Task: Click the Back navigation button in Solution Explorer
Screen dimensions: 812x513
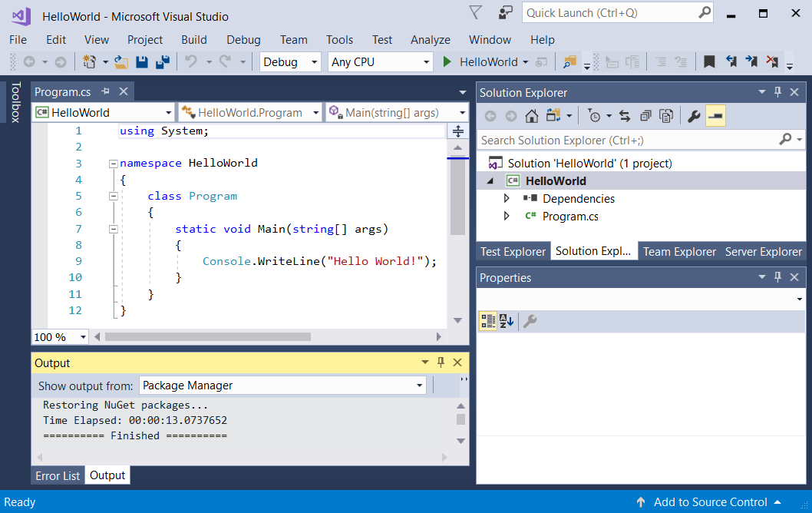Action: pos(490,115)
